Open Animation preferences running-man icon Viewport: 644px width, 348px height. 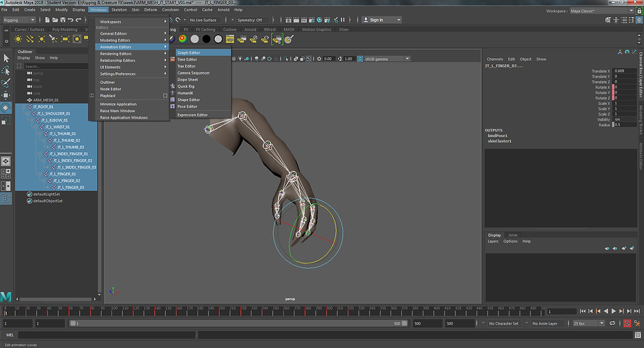coord(637,323)
